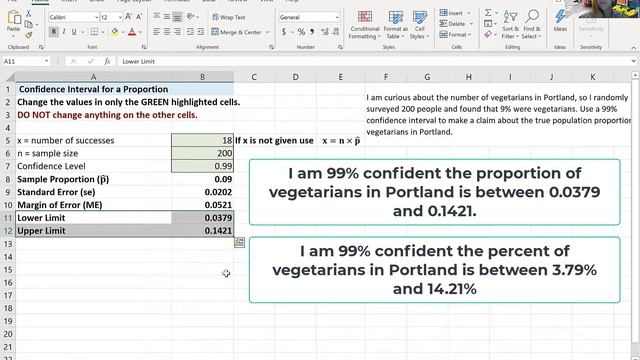Screen dimensions: 640x360
Task: Open Insert Function fx button
Action: tap(107, 61)
